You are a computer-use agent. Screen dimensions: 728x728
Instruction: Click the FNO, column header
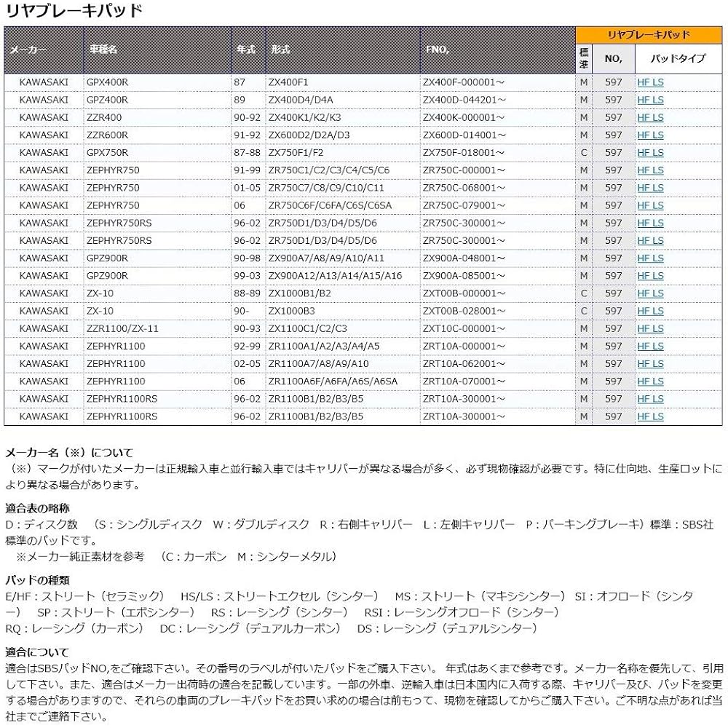[498, 50]
